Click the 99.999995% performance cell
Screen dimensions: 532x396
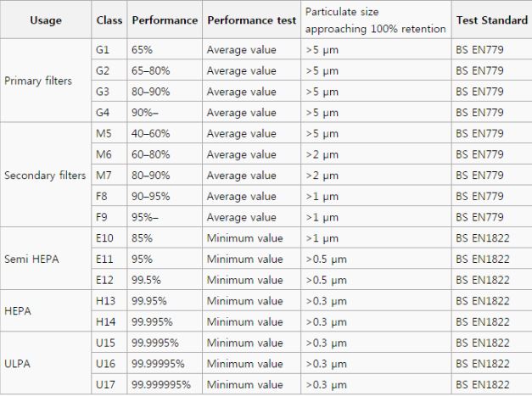coord(165,384)
